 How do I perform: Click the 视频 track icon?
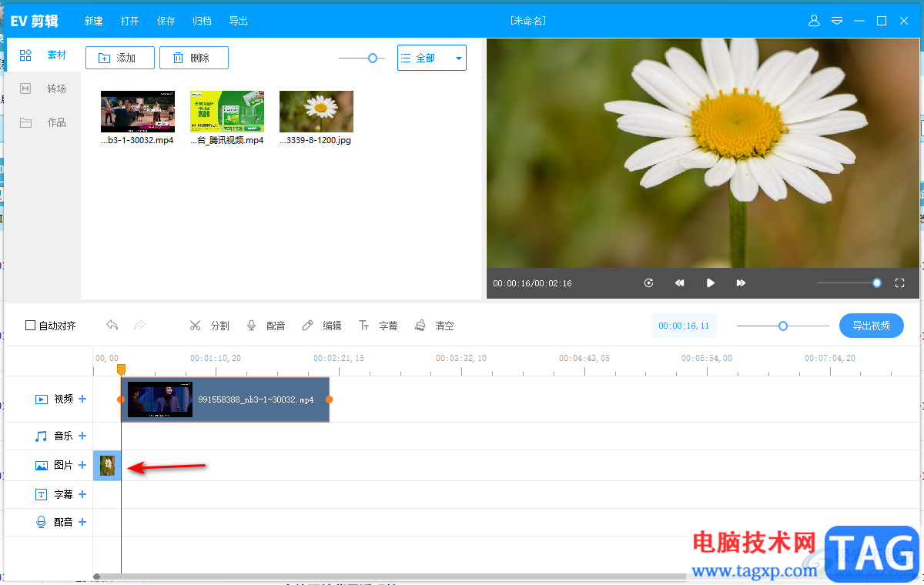tap(42, 399)
